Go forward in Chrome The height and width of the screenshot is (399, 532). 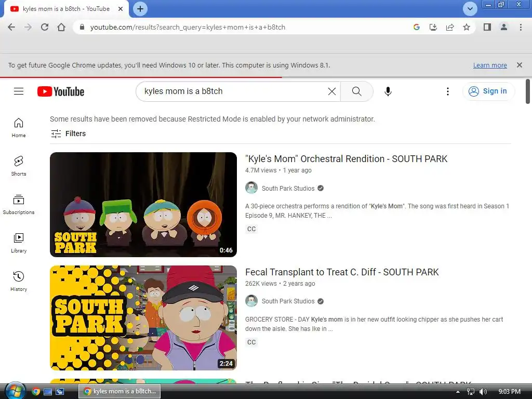[x=28, y=27]
